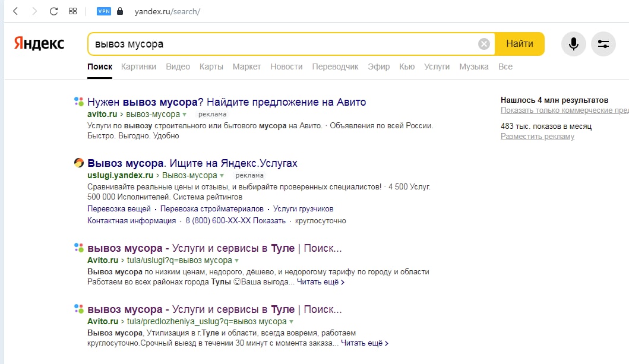Open the Новости tab

[x=286, y=67]
